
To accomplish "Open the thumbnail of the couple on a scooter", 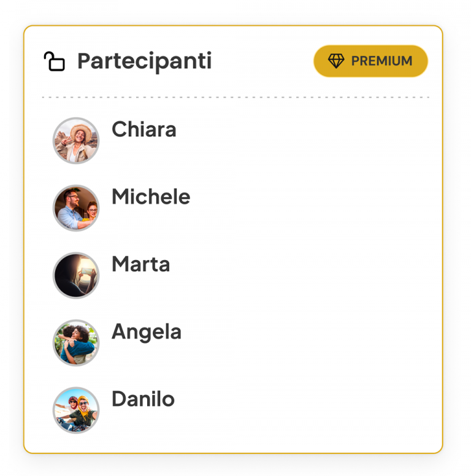I will click(x=76, y=410).
